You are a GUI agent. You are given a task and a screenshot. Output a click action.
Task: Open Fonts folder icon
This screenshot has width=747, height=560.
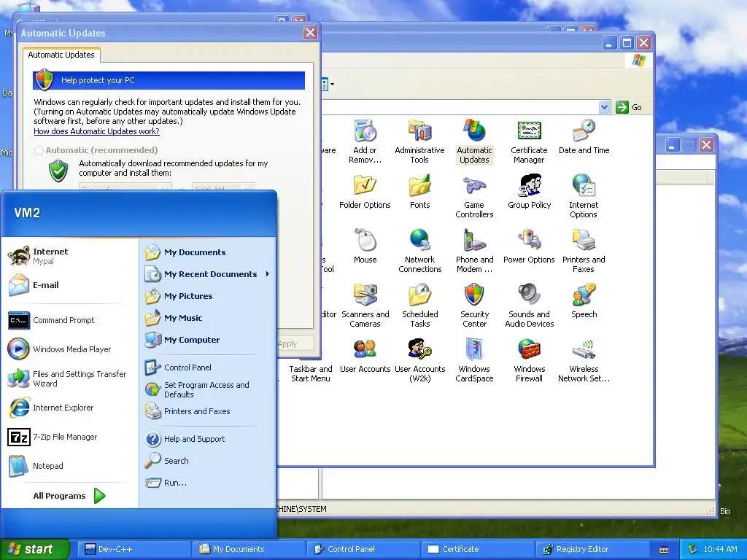click(x=419, y=192)
